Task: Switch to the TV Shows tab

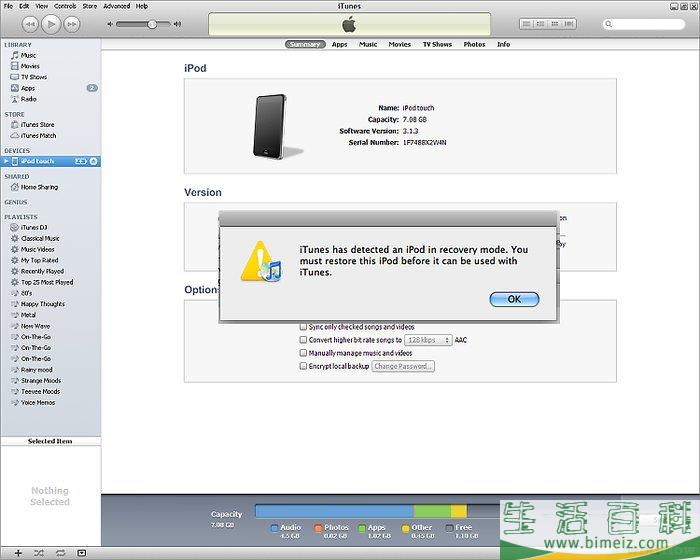Action: click(438, 44)
